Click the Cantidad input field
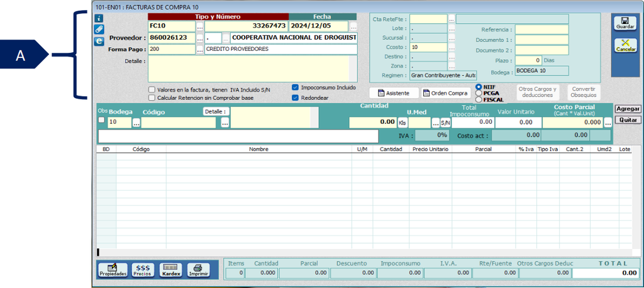 point(372,123)
